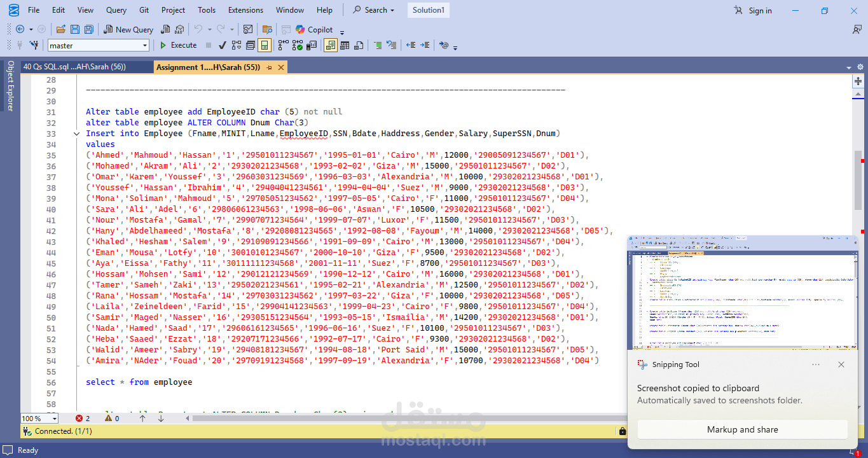Select Results to Grid output mode

pos(345,45)
